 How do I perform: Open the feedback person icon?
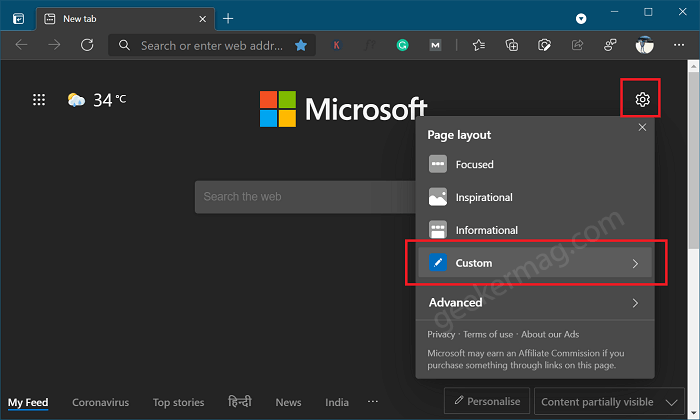pos(610,45)
